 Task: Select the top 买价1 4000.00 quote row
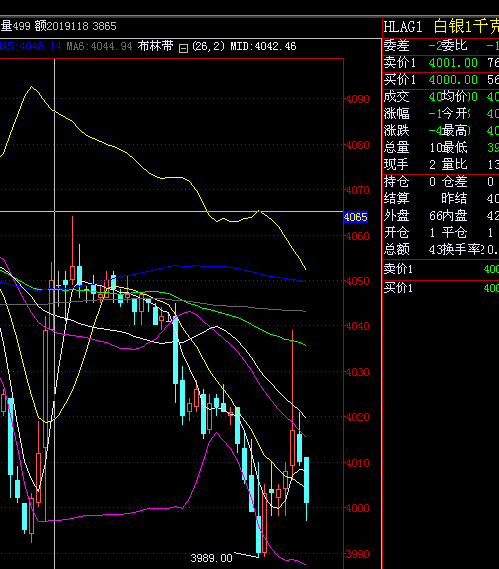[x=441, y=79]
